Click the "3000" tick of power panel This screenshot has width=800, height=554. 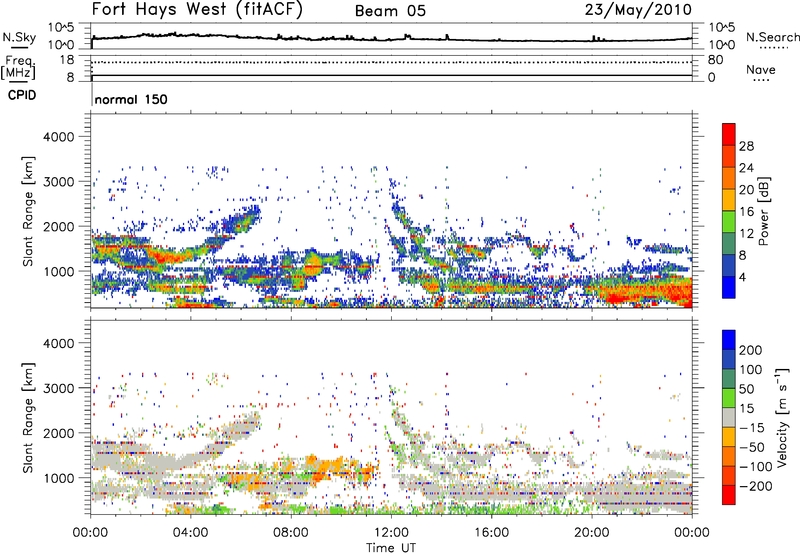tap(58, 182)
